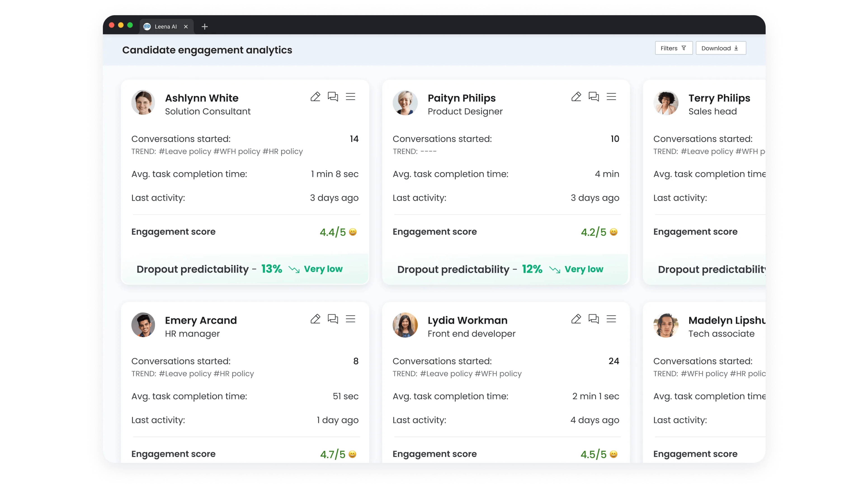Click edit pencil on Paityn Philips card
Screen dimensions: 868x488
tap(576, 97)
